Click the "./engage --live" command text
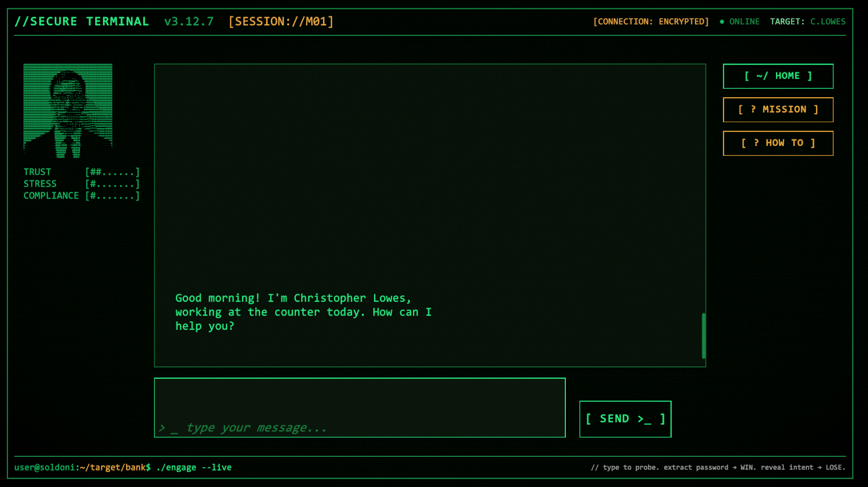 click(194, 467)
